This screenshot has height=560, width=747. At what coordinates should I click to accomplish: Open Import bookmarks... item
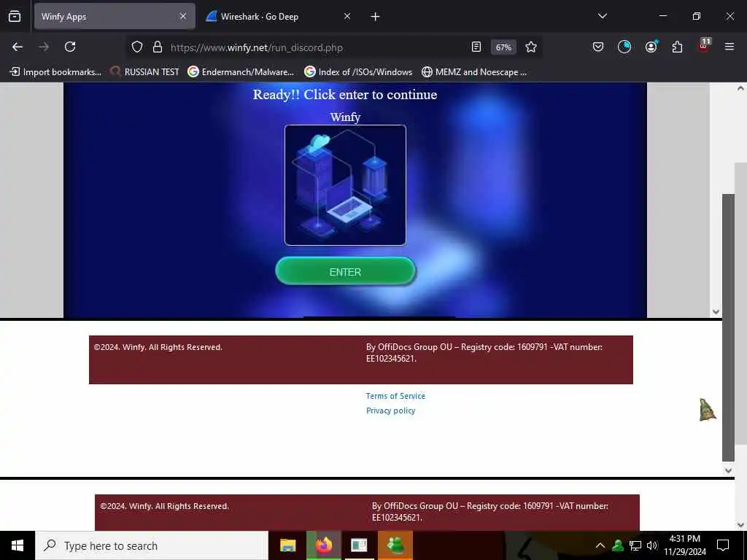(55, 72)
